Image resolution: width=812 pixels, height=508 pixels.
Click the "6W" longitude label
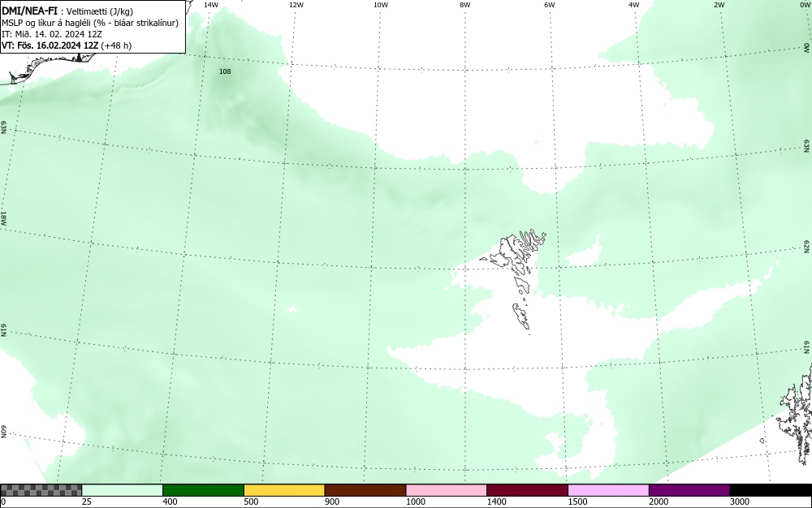pyautogui.click(x=550, y=5)
